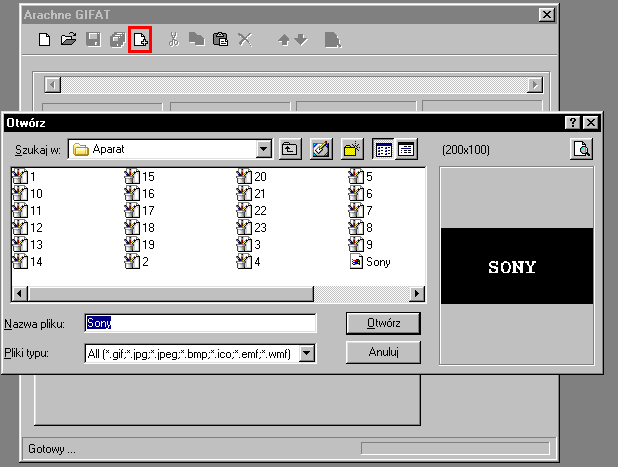Click the Save floppy icon in GIFAT toolbar
The height and width of the screenshot is (467, 618).
pos(93,39)
